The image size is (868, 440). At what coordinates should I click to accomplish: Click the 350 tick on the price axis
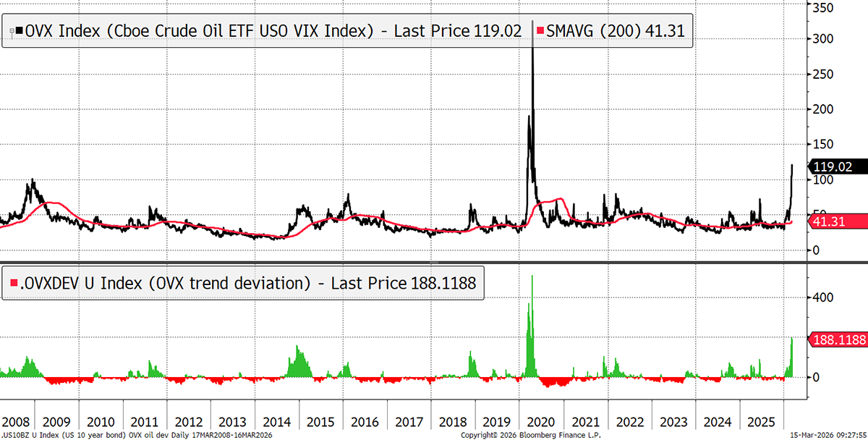[824, 9]
